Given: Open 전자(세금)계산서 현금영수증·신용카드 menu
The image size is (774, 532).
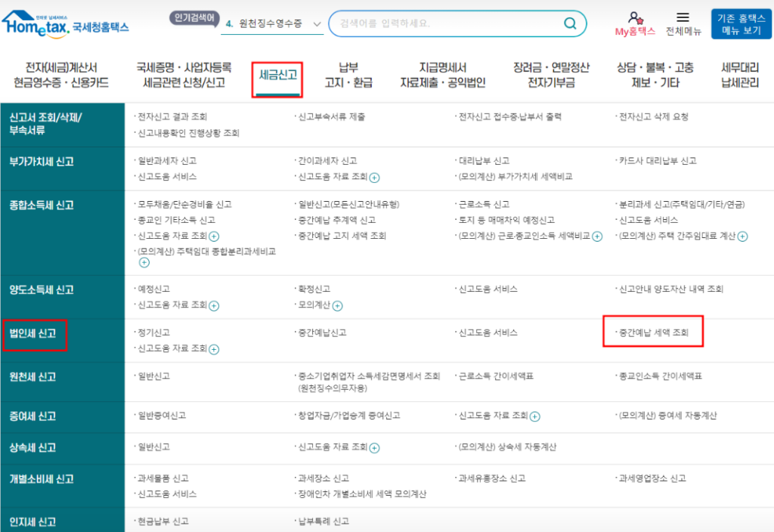Looking at the screenshot, I should [61, 75].
